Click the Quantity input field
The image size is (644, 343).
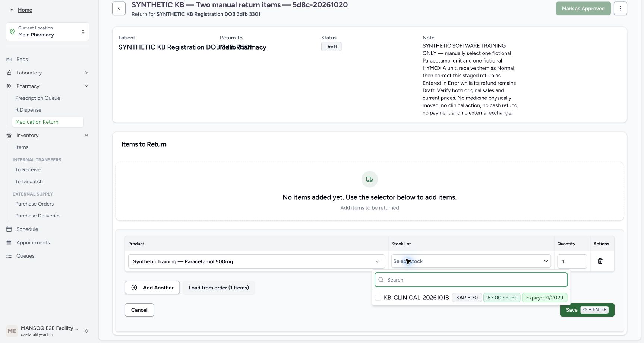pos(572,261)
